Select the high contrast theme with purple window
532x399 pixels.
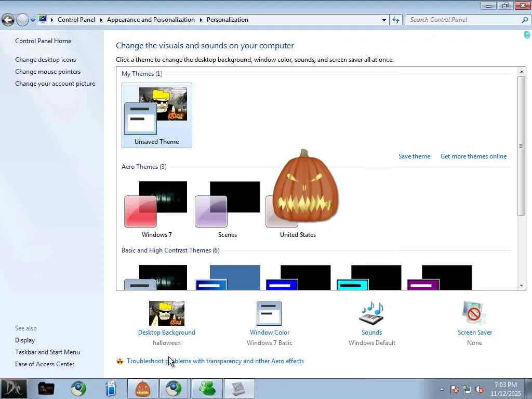click(440, 277)
